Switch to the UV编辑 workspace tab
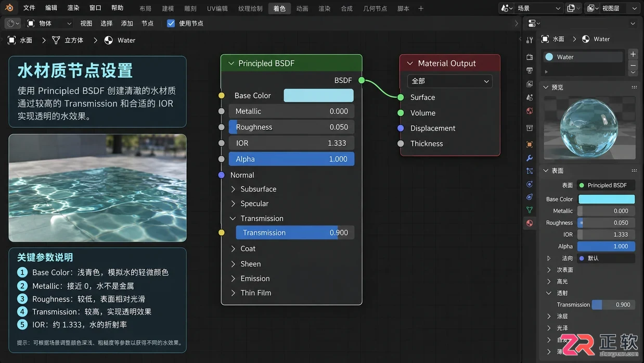 (217, 8)
